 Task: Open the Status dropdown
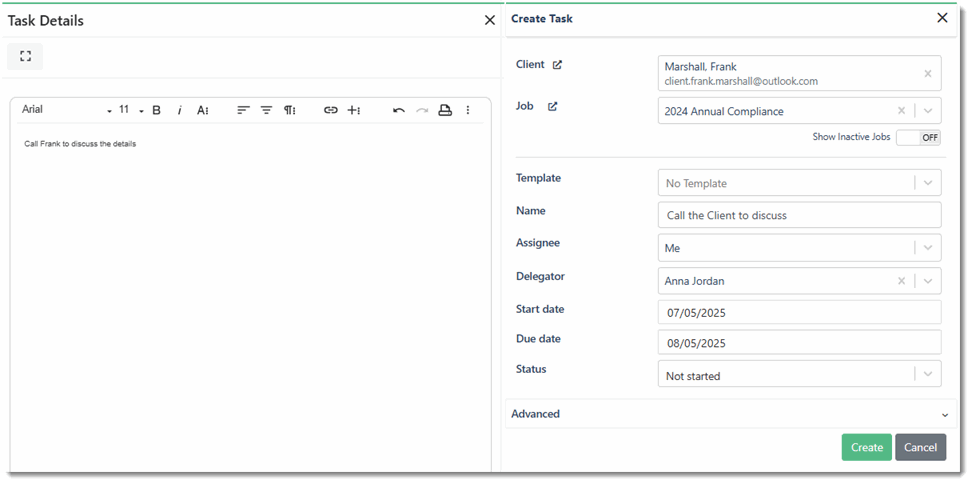pos(800,374)
